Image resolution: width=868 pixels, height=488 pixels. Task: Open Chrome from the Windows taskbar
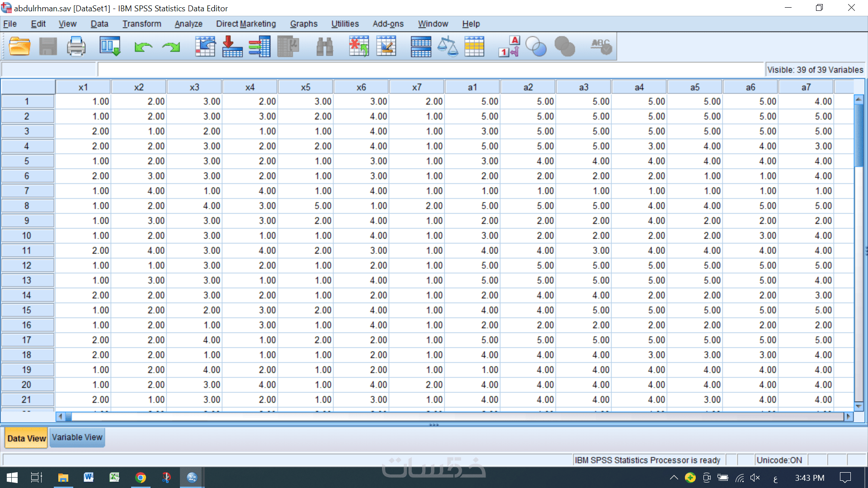click(x=141, y=478)
